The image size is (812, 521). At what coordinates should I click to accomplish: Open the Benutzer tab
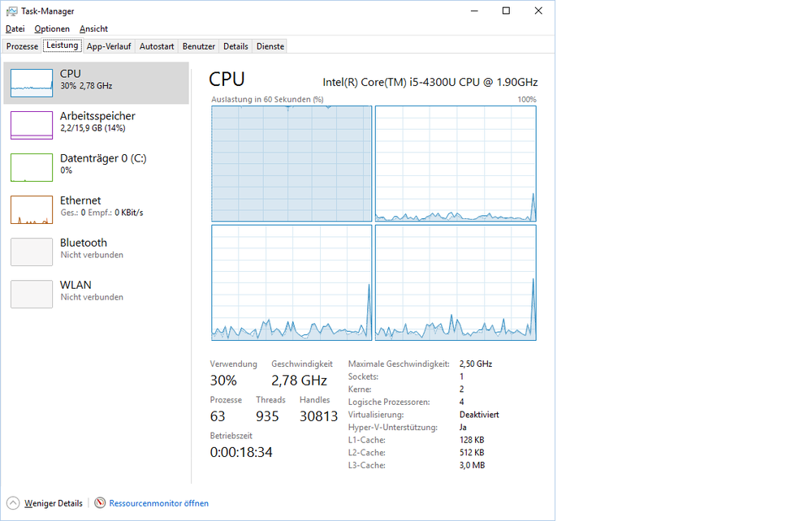(199, 46)
